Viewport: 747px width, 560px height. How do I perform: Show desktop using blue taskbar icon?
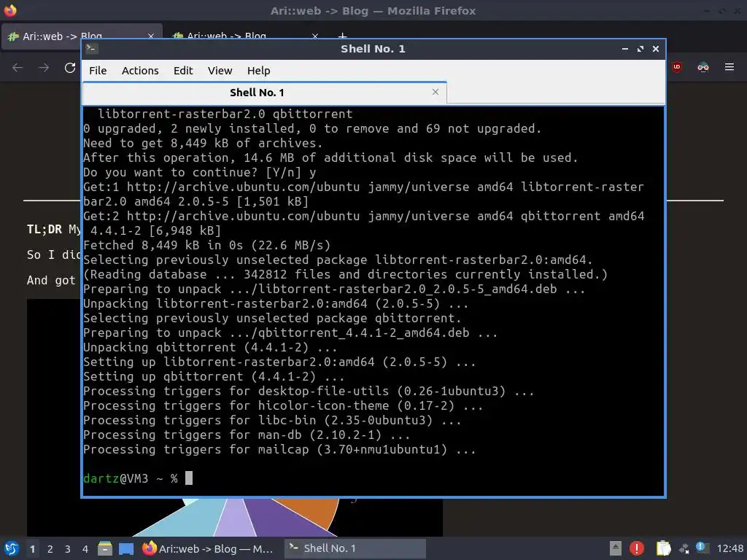(125, 548)
